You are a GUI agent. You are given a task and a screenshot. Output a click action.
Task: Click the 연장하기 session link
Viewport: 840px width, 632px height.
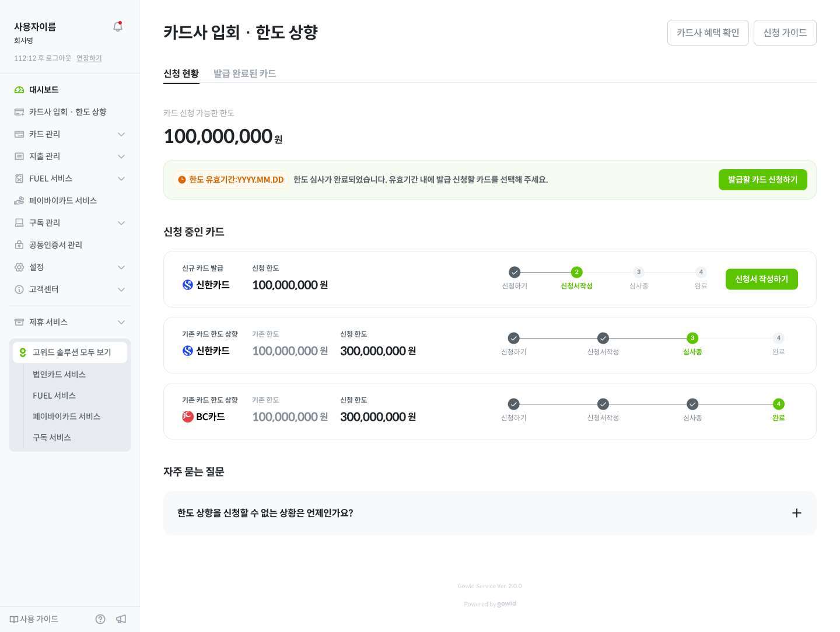pyautogui.click(x=89, y=58)
